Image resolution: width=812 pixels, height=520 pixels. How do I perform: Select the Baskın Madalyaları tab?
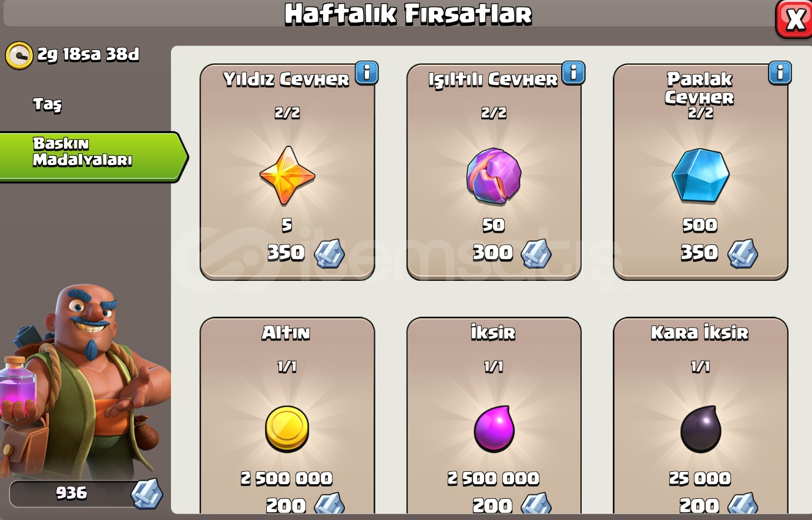[x=93, y=156]
